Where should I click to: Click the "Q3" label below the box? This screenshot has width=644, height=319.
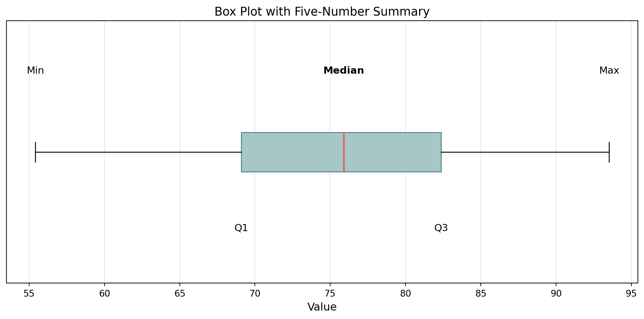click(441, 228)
